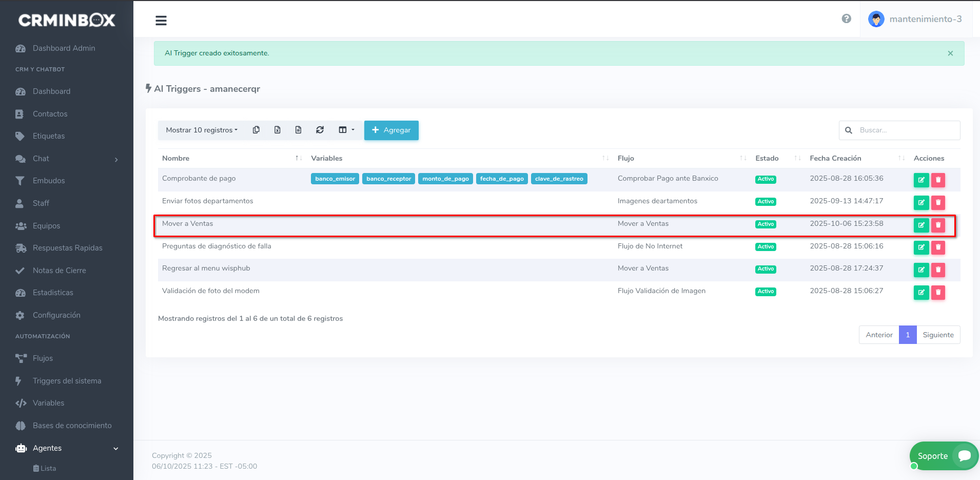Delete the 'Validación de foto del modem' trigger
The image size is (980, 480).
938,292
